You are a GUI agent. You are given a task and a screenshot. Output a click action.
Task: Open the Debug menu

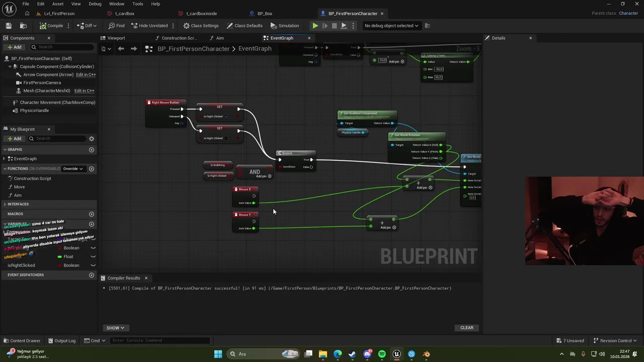point(95,4)
